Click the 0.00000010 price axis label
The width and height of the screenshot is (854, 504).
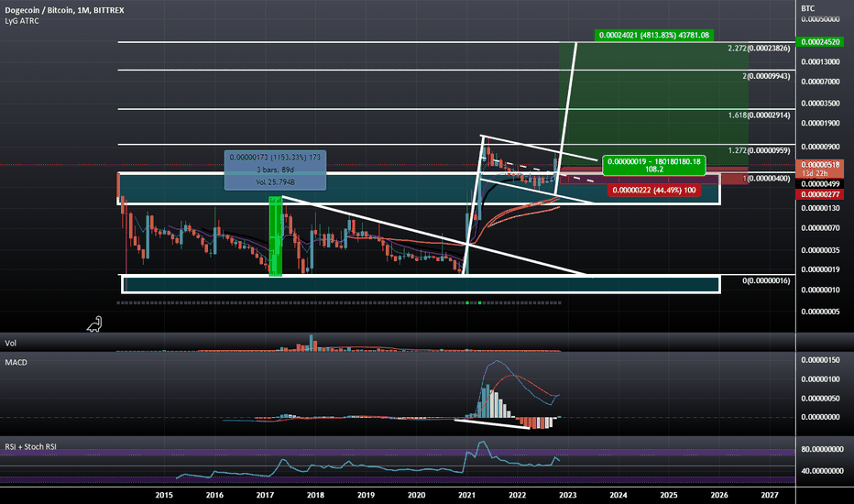(x=820, y=290)
